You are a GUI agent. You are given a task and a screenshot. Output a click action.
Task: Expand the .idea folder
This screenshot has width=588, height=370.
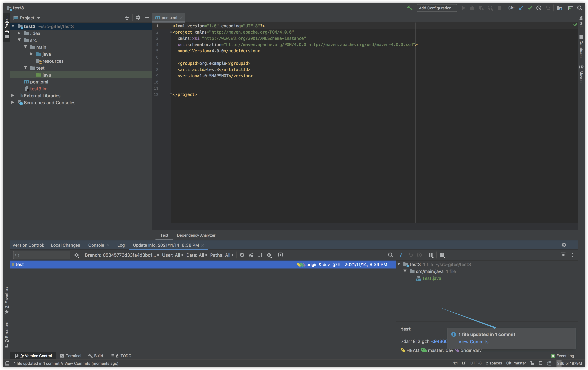(x=19, y=33)
